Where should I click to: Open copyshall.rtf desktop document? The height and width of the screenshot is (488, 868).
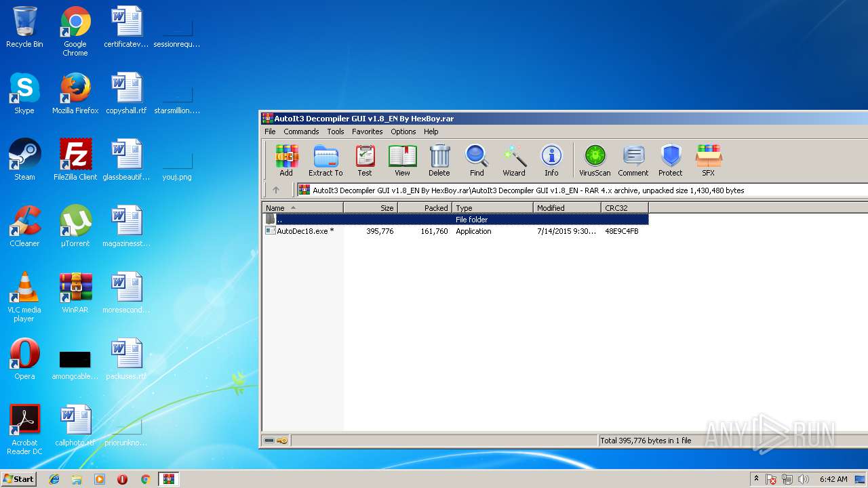(126, 94)
